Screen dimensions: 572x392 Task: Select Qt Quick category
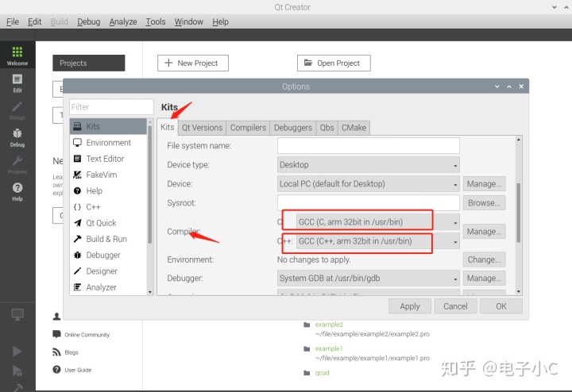tap(108, 223)
